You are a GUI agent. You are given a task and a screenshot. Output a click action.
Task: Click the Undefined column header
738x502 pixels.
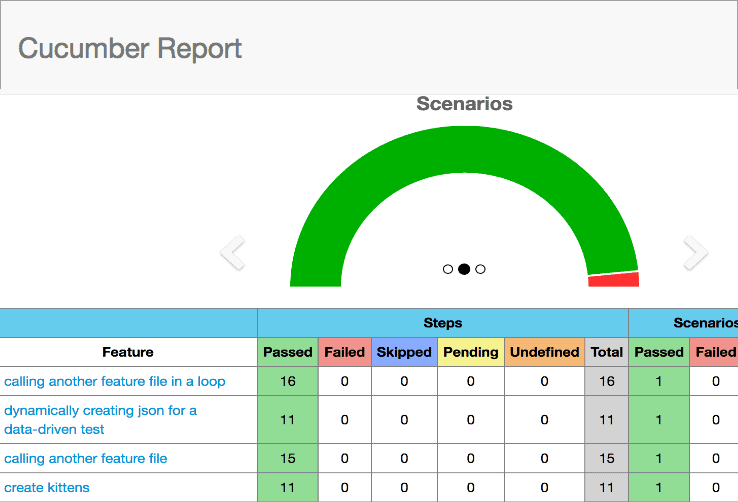[545, 352]
